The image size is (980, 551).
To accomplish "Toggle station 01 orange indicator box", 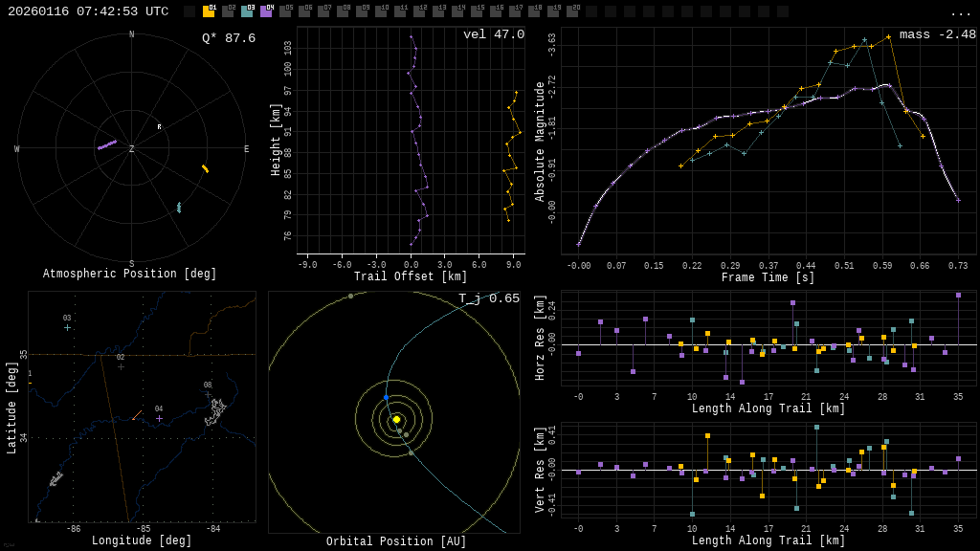I will click(x=209, y=11).
